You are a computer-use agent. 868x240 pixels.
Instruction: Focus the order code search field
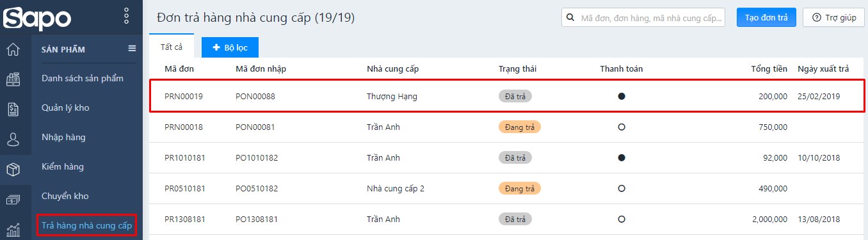(x=643, y=17)
